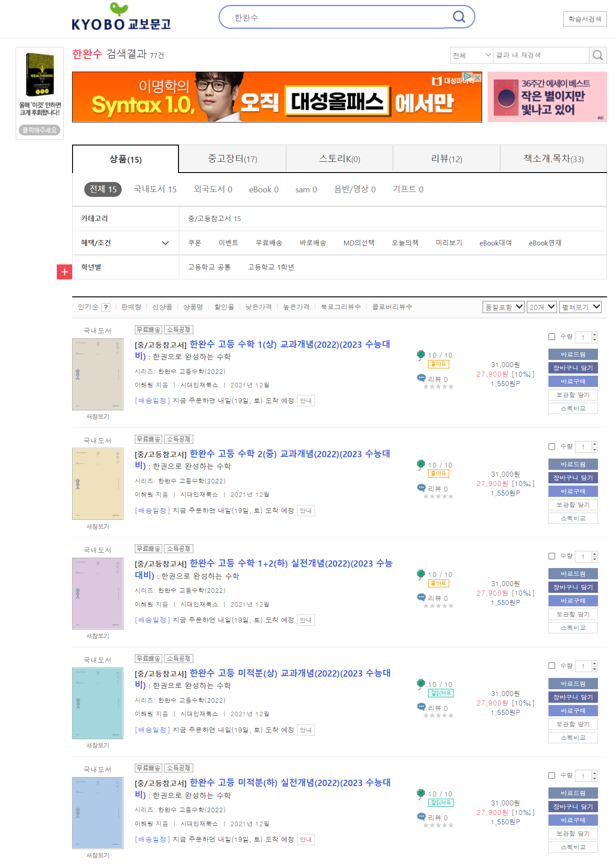Viewport: 616px width, 864px height.
Task: Click 바로구매 for 수학 1+2(하) book
Action: point(573,600)
